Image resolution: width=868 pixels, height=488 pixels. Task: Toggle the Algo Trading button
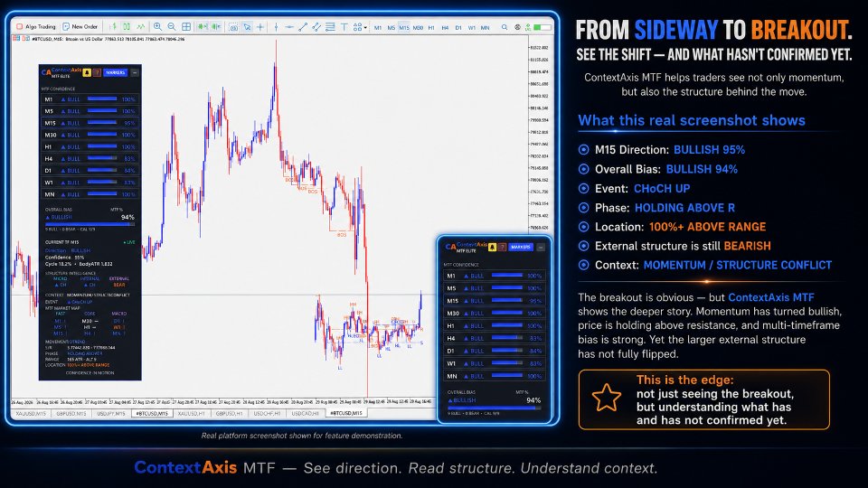[36, 26]
